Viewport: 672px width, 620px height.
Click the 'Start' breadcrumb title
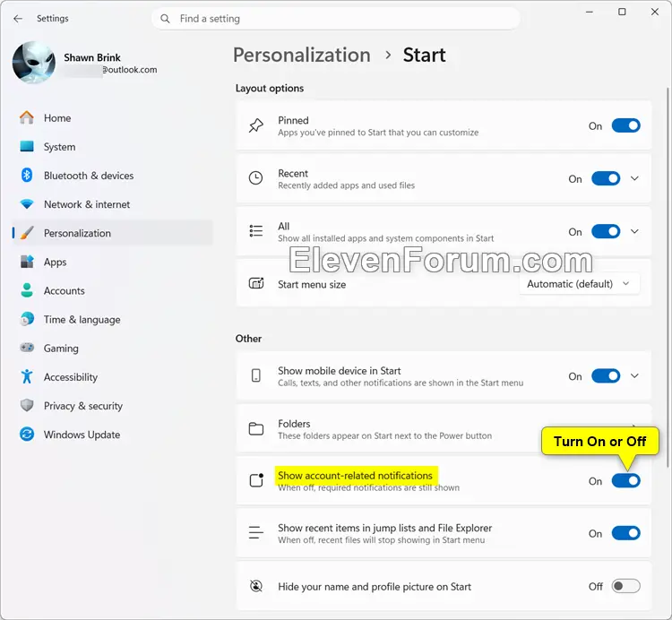(x=425, y=55)
